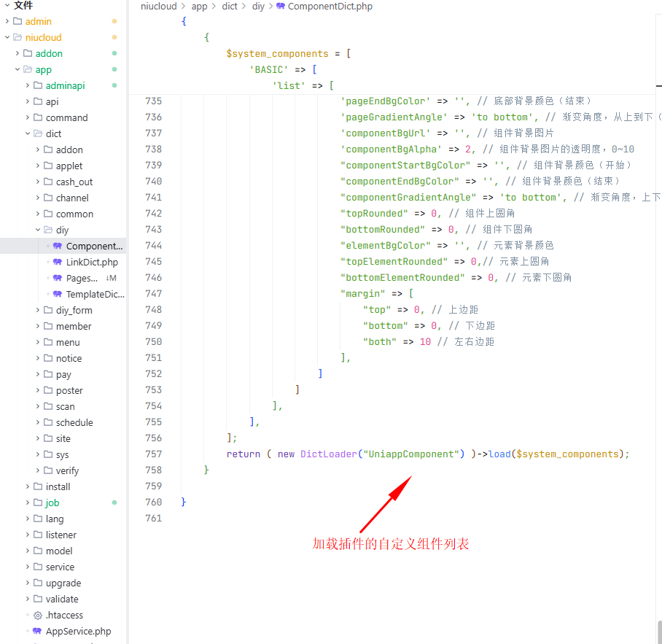Click the folder icon of adminapi
Viewport: 662px width, 644px height.
pos(38,86)
